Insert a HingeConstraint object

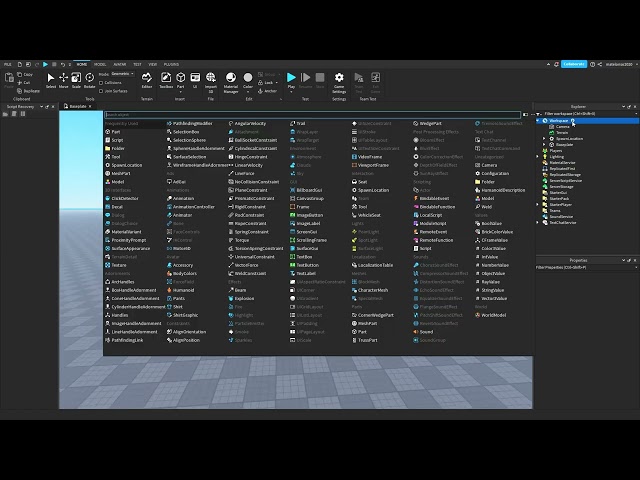(248, 157)
